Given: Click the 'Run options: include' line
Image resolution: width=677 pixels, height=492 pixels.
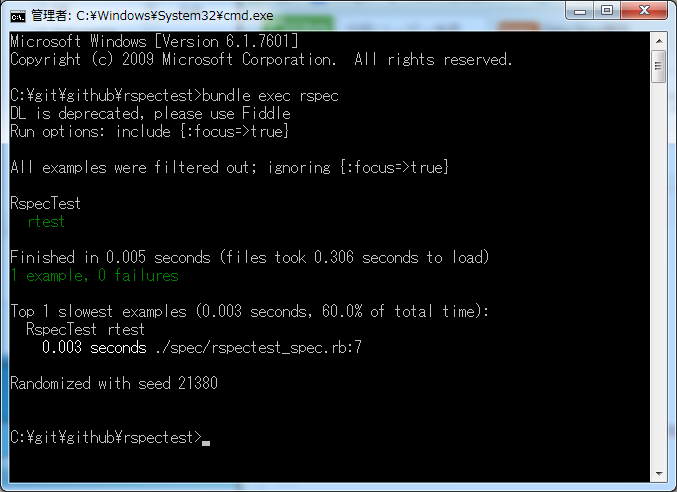Looking at the screenshot, I should point(149,131).
